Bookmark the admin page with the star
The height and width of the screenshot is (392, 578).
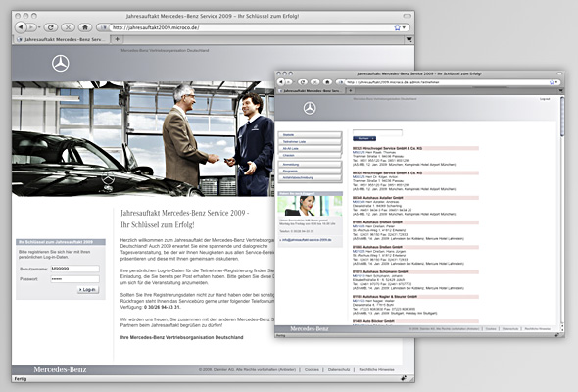pyautogui.click(x=552, y=82)
